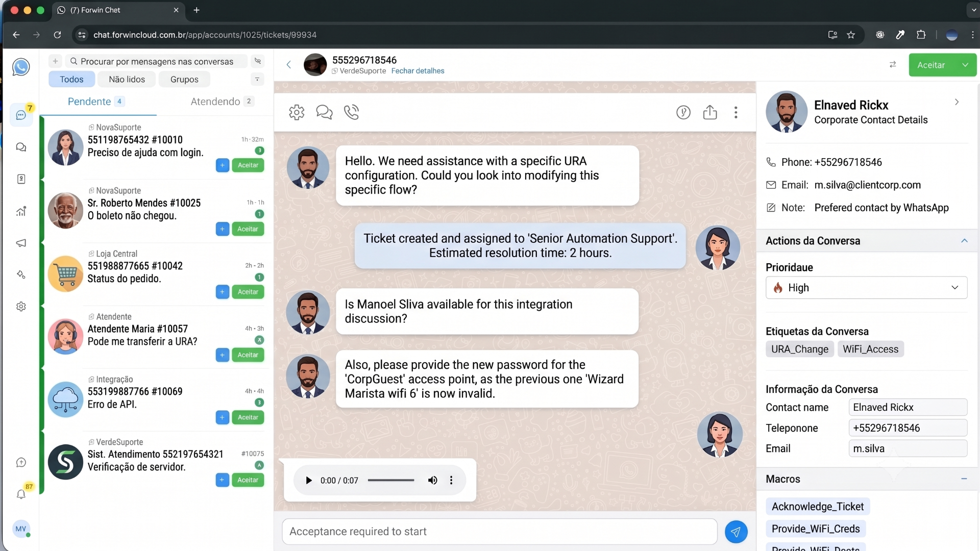This screenshot has height=551, width=980.
Task: Toggle the hide-eye icon beside search
Action: click(258, 61)
